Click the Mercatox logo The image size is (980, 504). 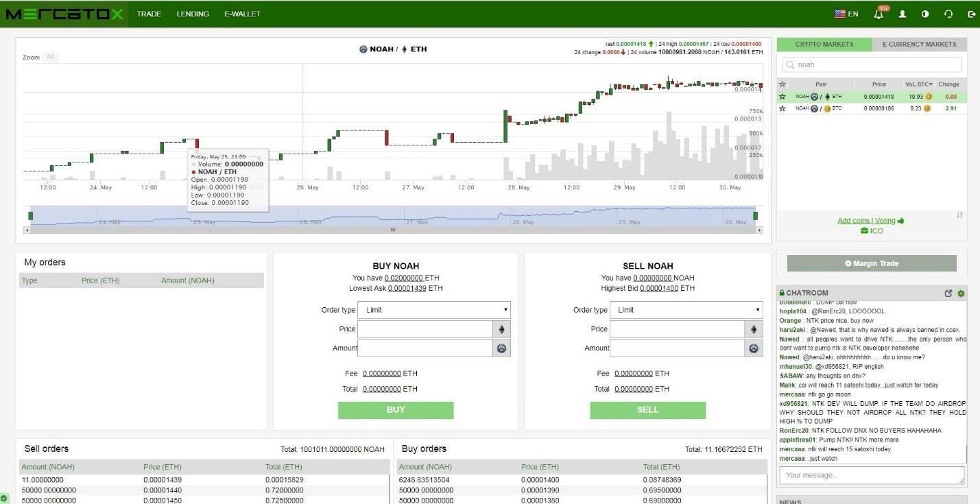[x=64, y=14]
